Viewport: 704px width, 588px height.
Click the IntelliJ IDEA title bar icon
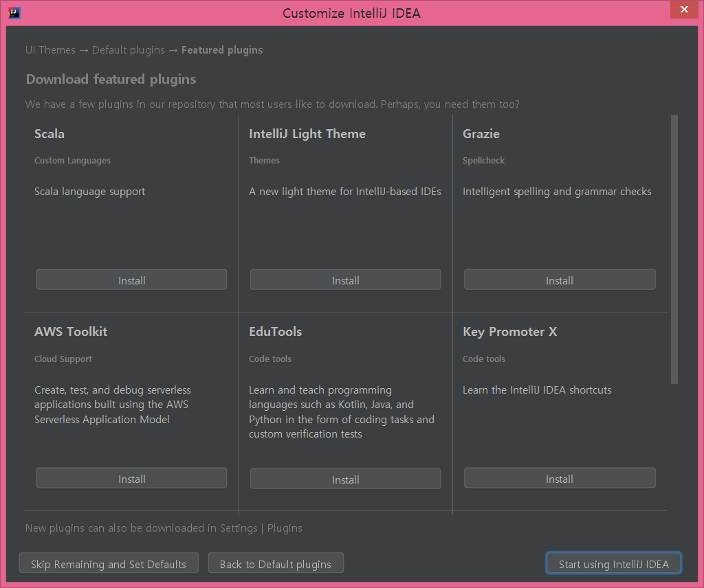pyautogui.click(x=14, y=12)
